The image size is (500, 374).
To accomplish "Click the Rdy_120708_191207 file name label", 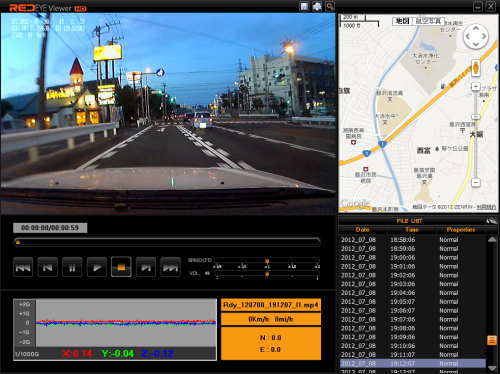I will pyautogui.click(x=271, y=305).
